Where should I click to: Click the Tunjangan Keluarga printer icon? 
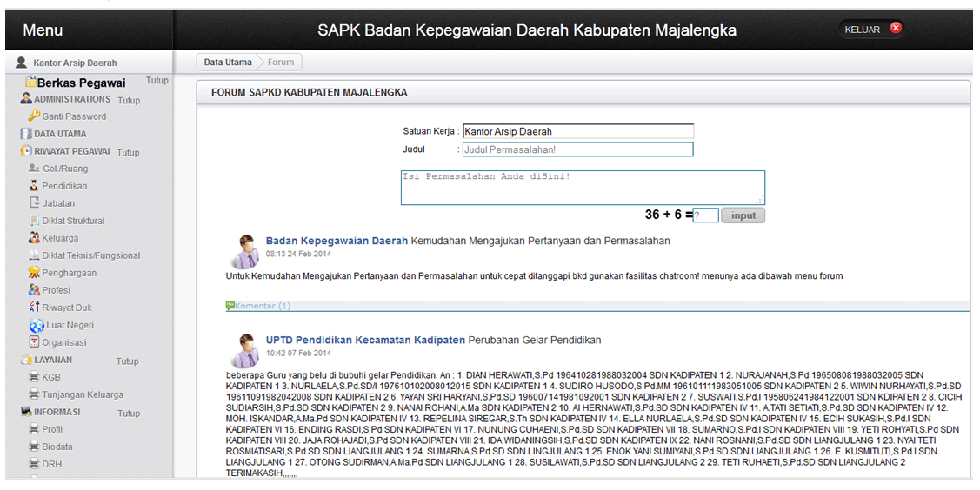(35, 394)
